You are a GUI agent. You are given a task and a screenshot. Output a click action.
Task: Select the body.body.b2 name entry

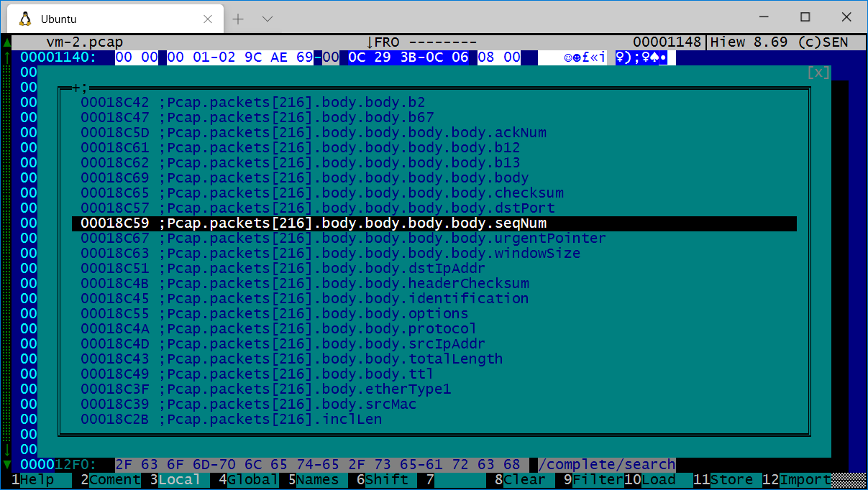[434, 102]
